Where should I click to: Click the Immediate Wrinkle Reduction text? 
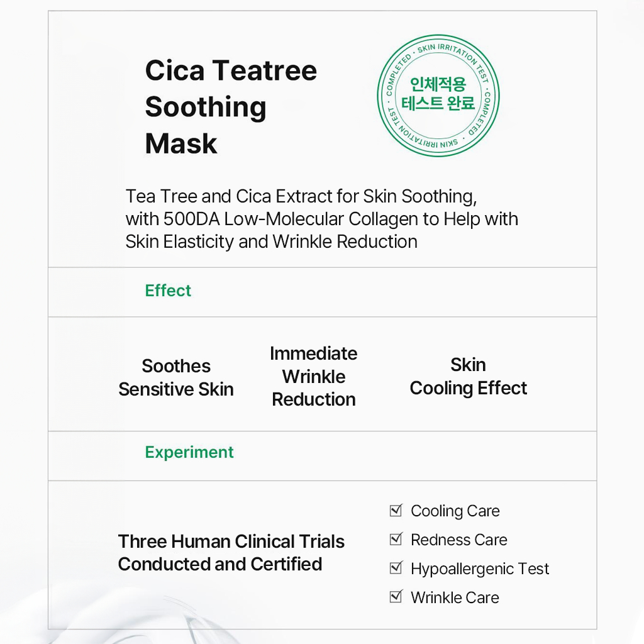click(x=314, y=376)
